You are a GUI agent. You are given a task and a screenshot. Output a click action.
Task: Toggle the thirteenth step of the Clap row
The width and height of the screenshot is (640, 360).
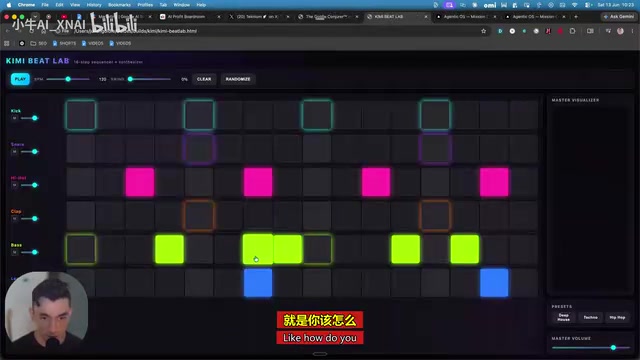[435, 216]
